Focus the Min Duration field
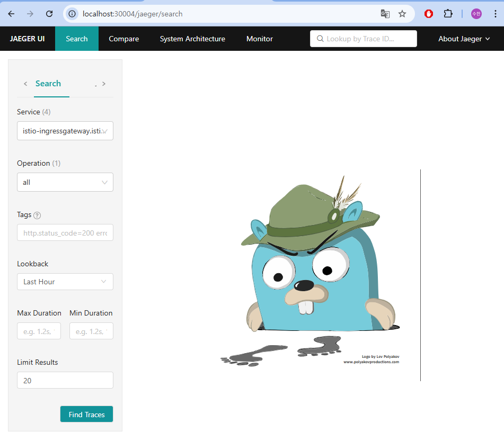Viewport: 504px width, 441px height. (x=91, y=331)
